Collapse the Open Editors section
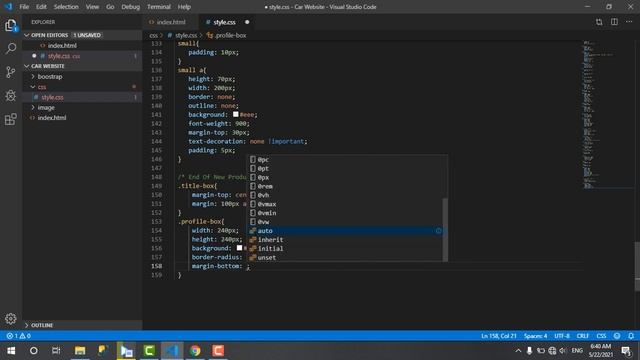640x360 pixels. 82,35
